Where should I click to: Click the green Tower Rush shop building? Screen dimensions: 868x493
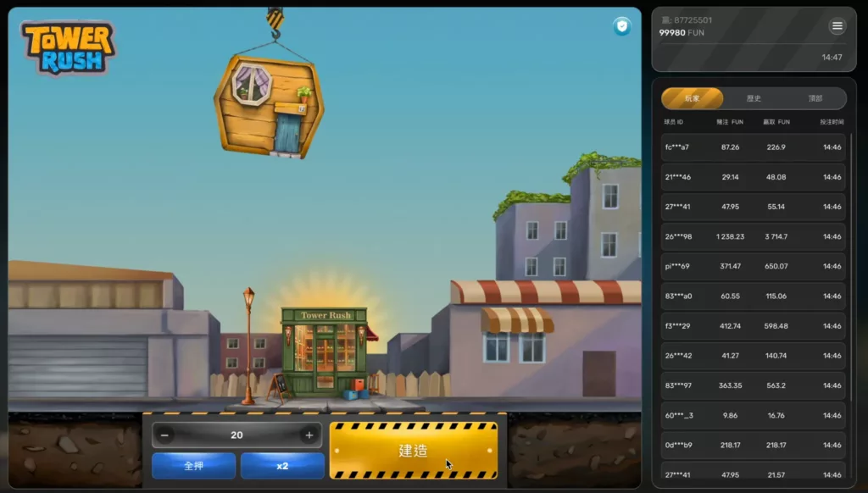(x=325, y=350)
